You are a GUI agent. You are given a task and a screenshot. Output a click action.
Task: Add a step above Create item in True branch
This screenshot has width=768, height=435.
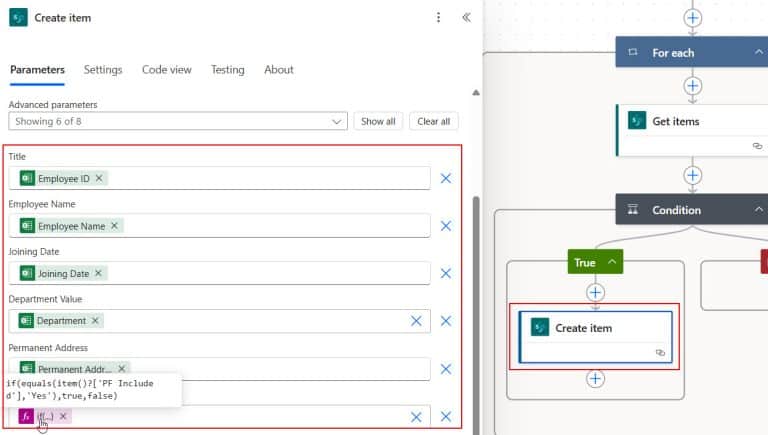point(595,293)
